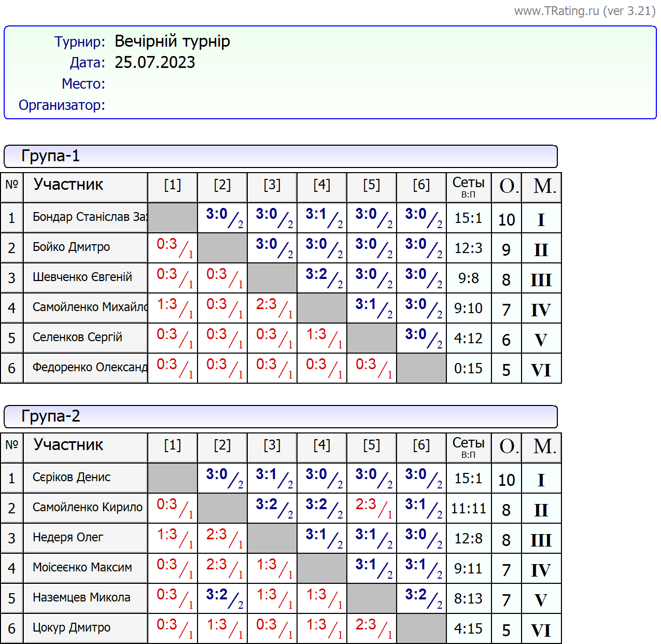Select Федоренко Олександр in Група-1

click(x=89, y=368)
